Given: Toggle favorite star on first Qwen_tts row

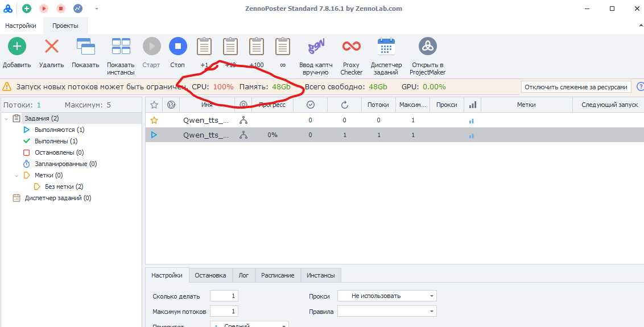Looking at the screenshot, I should tap(154, 121).
